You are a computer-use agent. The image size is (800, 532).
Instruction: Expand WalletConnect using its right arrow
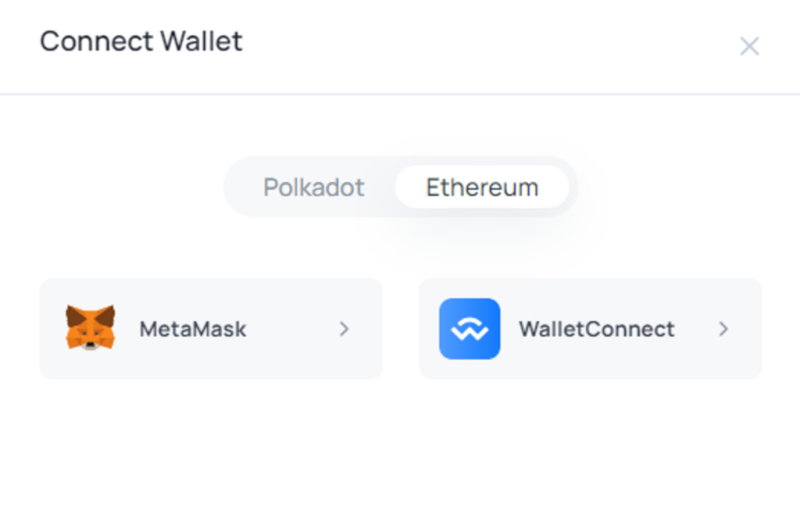pos(723,329)
